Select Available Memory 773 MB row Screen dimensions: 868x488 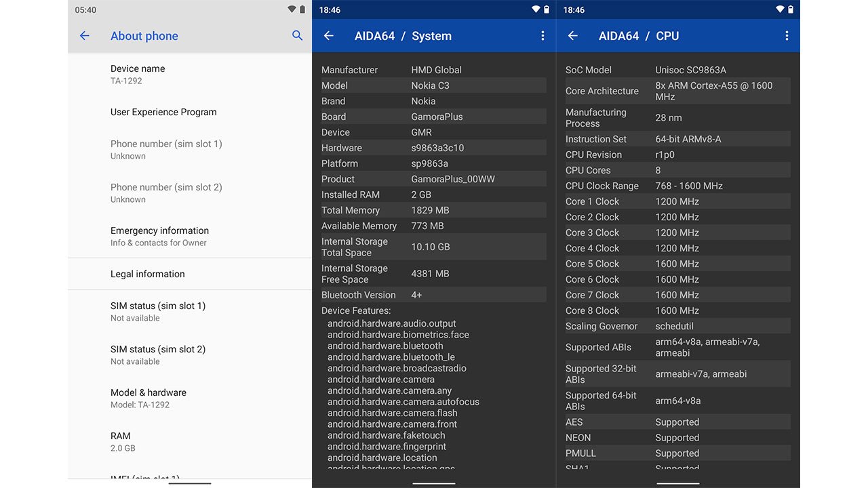(x=434, y=226)
